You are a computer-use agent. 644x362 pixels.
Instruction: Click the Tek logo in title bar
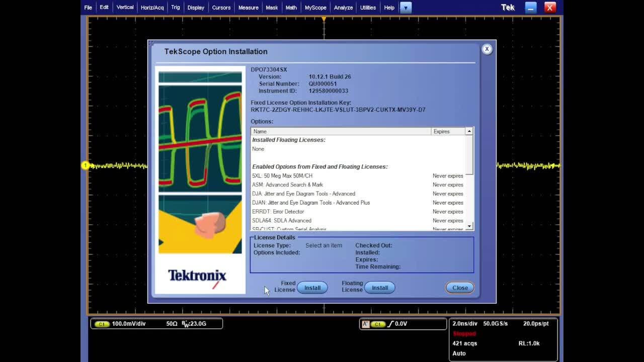coord(508,8)
